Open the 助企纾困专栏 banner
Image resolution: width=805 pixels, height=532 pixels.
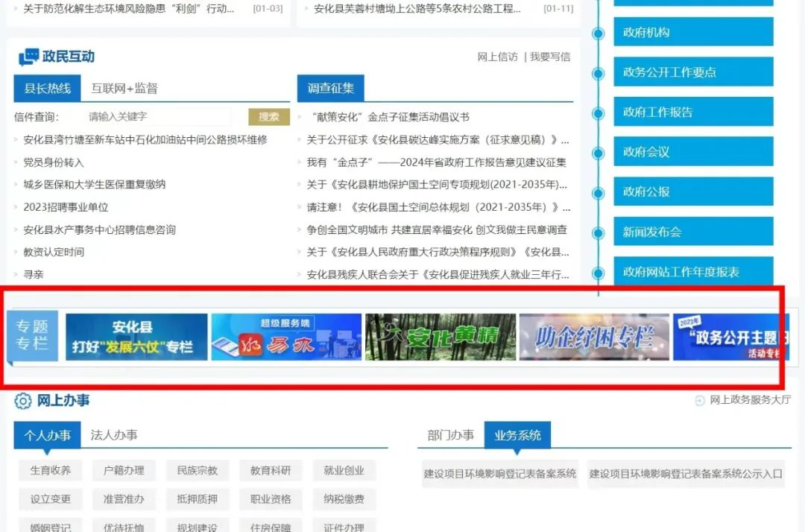coord(593,337)
